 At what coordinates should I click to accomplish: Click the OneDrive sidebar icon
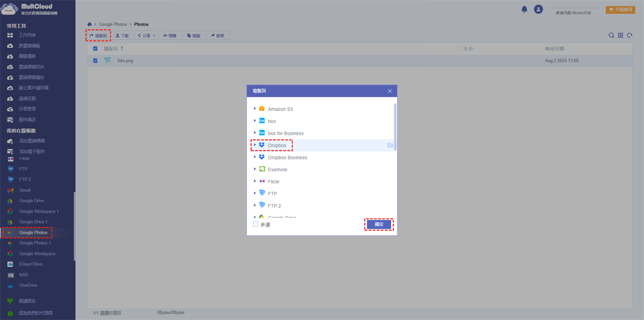pyautogui.click(x=10, y=286)
